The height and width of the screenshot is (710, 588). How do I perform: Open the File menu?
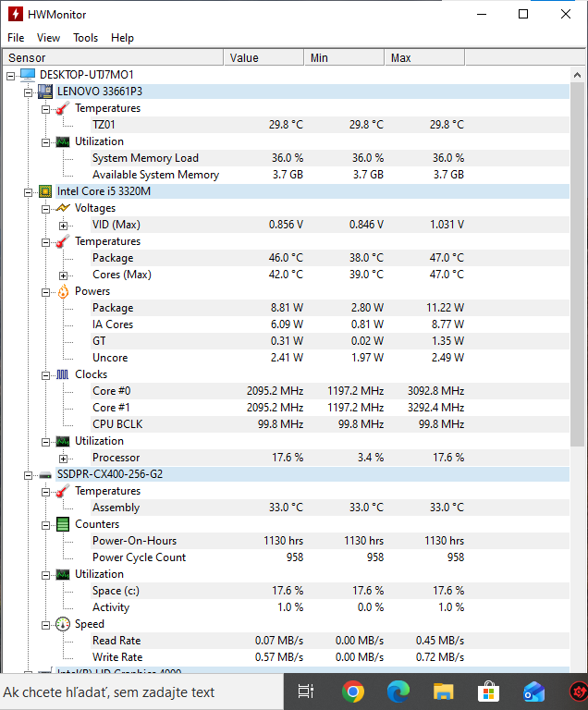pyautogui.click(x=16, y=38)
